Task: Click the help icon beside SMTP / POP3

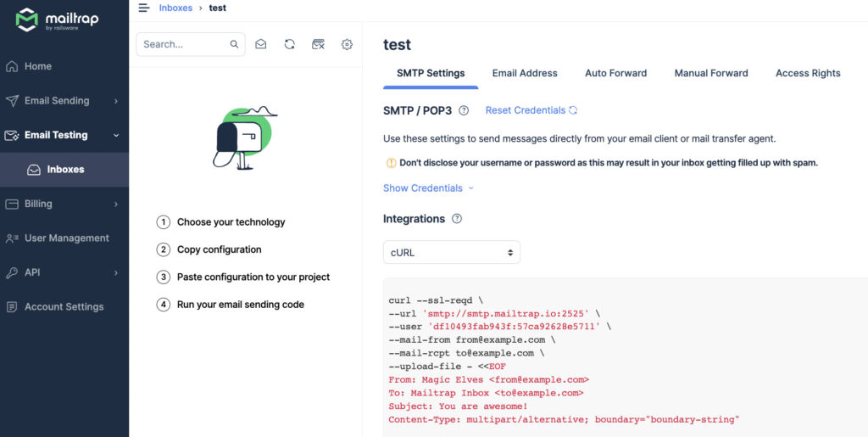Action: click(464, 110)
